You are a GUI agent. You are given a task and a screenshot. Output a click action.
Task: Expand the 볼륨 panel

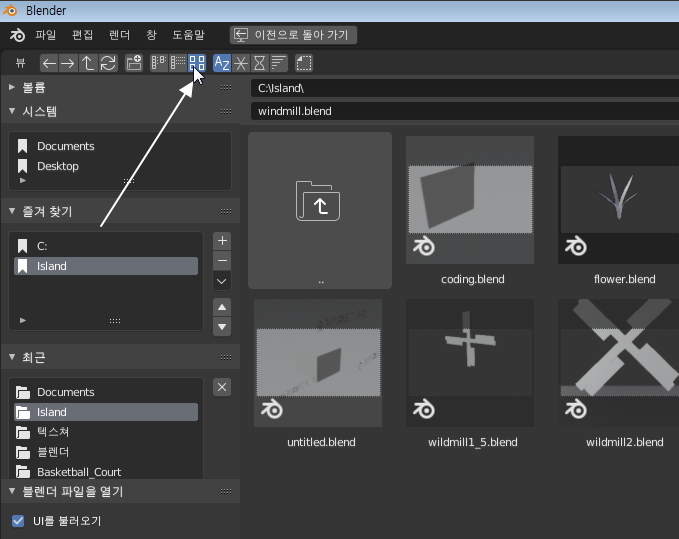point(12,87)
